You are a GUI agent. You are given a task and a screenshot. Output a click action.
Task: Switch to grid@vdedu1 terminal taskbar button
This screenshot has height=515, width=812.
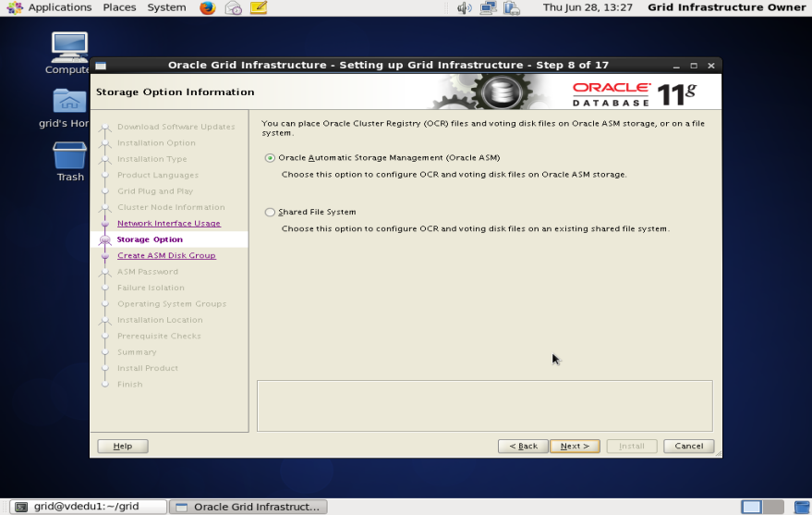89,507
